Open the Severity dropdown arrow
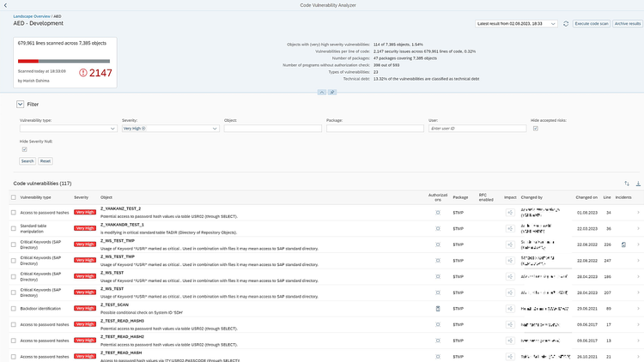The height and width of the screenshot is (362, 644). tap(215, 129)
